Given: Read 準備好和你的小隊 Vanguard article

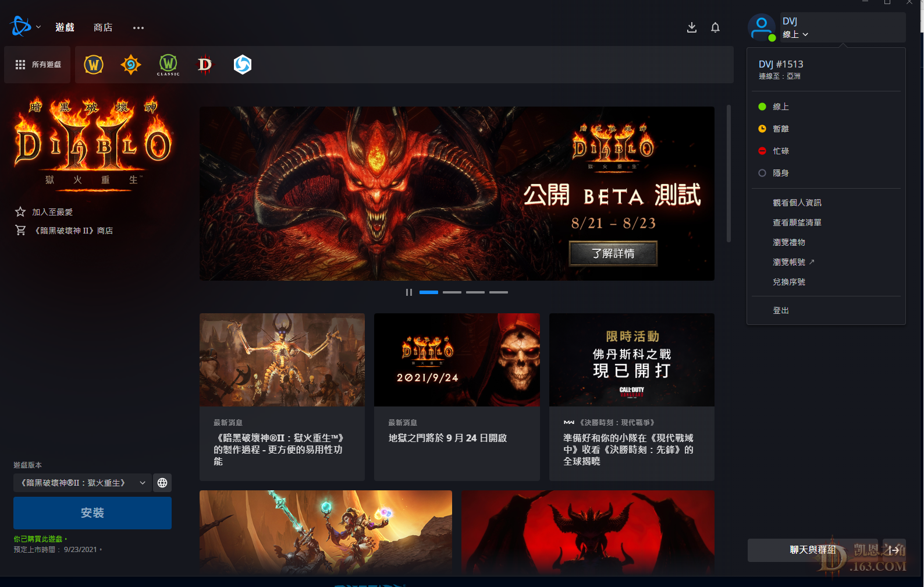Looking at the screenshot, I should point(628,450).
